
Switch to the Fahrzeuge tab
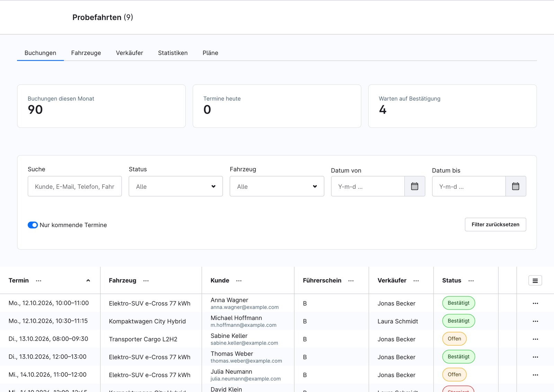point(86,53)
